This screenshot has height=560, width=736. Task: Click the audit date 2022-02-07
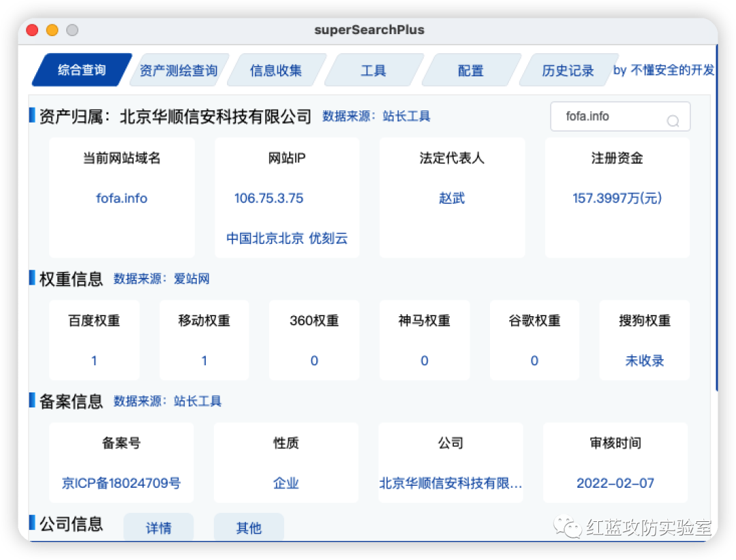coord(615,483)
